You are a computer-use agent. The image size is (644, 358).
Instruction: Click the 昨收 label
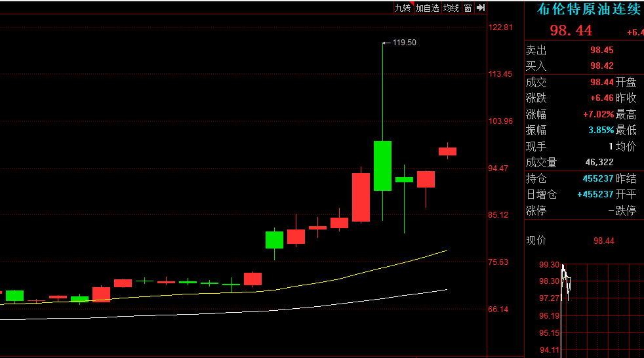tap(626, 98)
